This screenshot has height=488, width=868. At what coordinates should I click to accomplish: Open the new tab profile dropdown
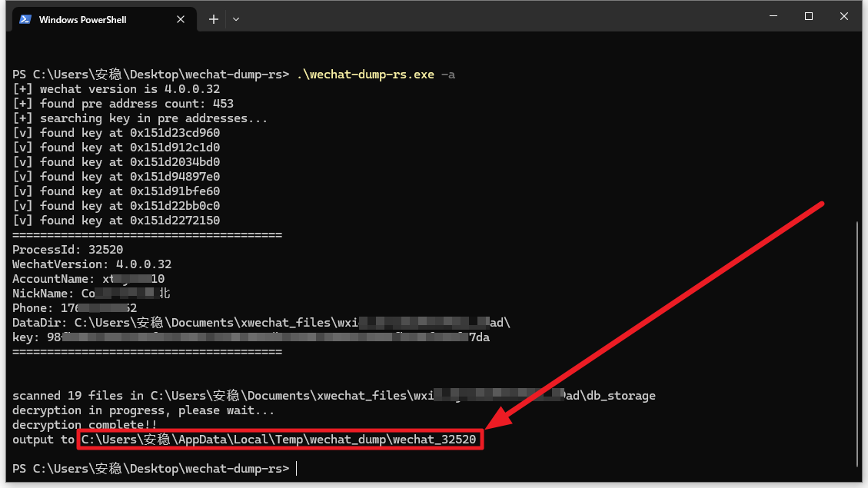point(236,19)
